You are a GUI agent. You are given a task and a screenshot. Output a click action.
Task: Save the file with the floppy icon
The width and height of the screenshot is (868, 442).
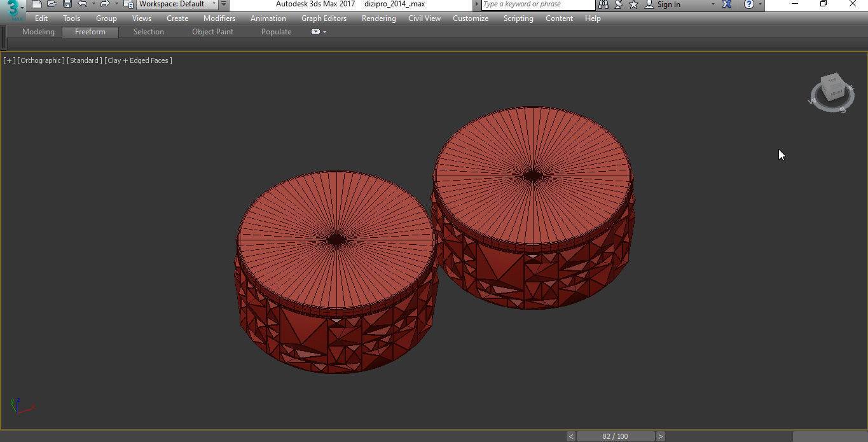pos(67,4)
